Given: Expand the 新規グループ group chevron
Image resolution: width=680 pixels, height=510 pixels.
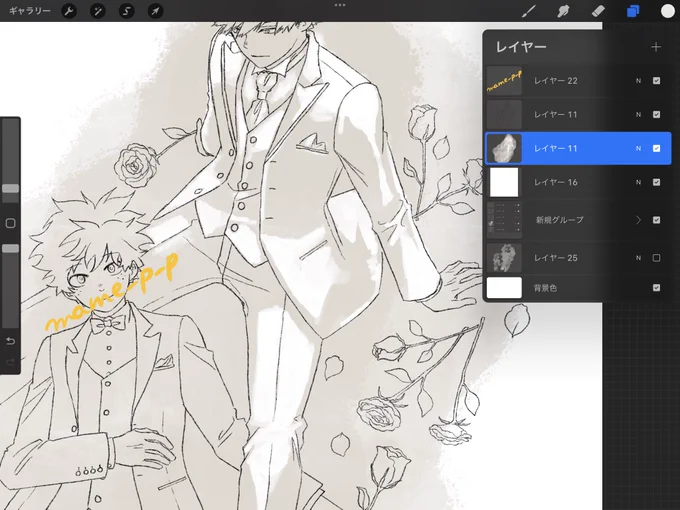Looking at the screenshot, I should point(638,220).
